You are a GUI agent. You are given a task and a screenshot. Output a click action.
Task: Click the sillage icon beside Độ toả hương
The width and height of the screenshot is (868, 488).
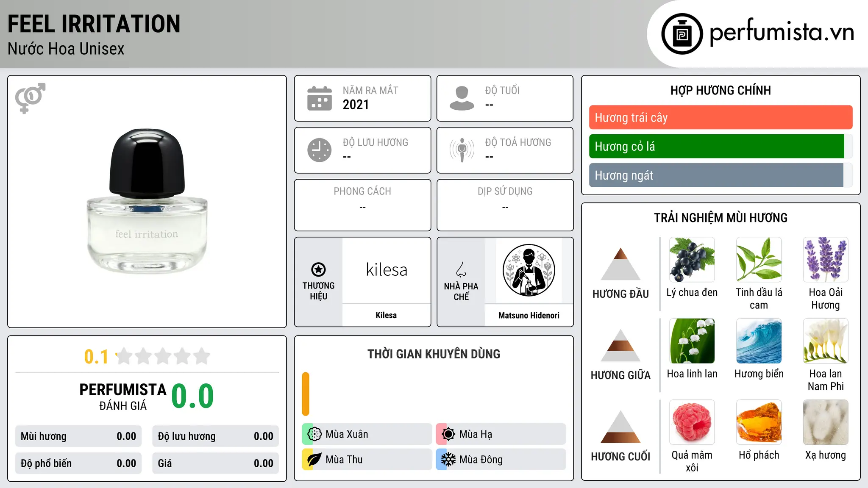point(462,150)
